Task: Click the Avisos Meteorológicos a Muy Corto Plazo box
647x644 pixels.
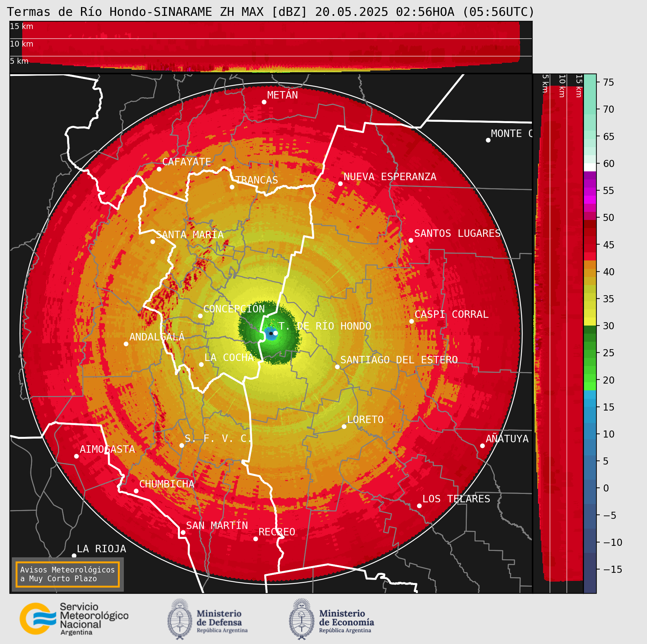Action: [68, 574]
